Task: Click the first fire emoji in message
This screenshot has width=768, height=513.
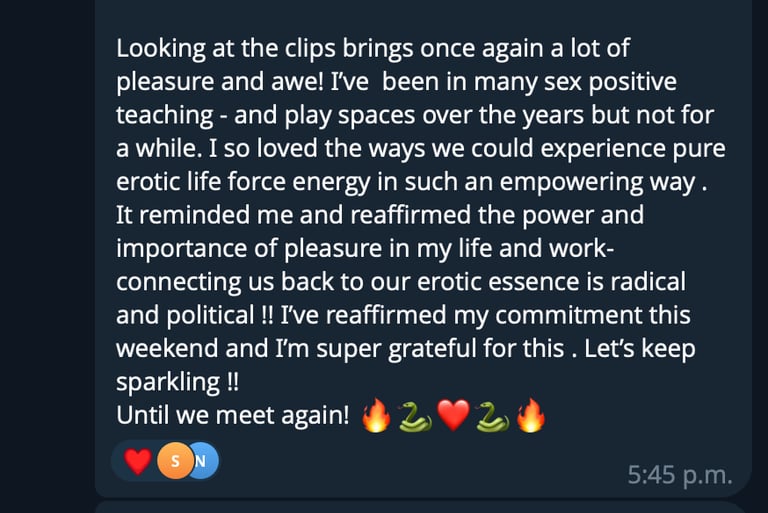Action: click(x=376, y=416)
